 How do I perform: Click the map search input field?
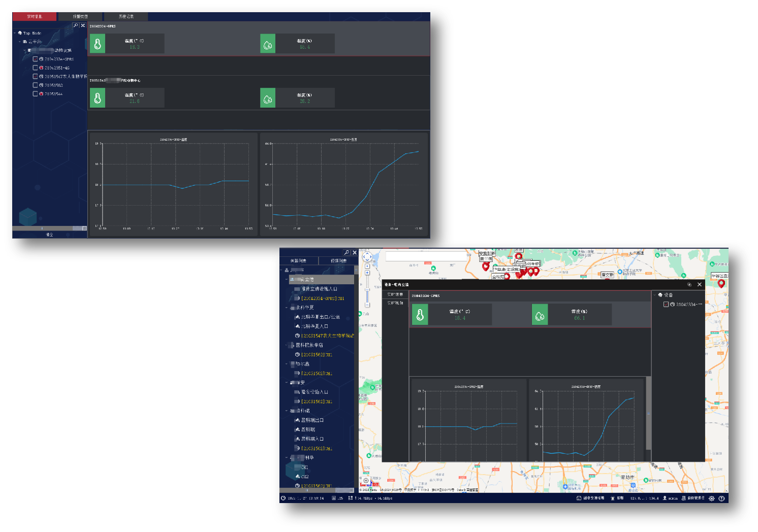pos(426,256)
